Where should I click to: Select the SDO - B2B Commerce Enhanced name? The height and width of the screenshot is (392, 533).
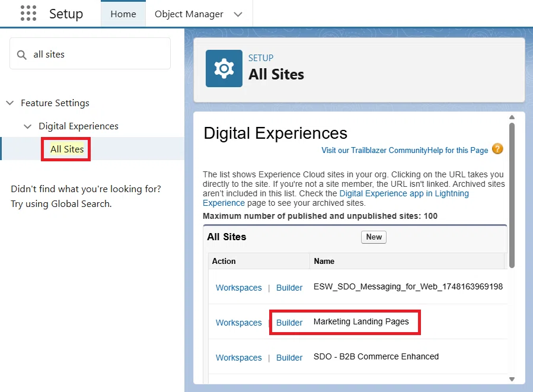pyautogui.click(x=376, y=356)
